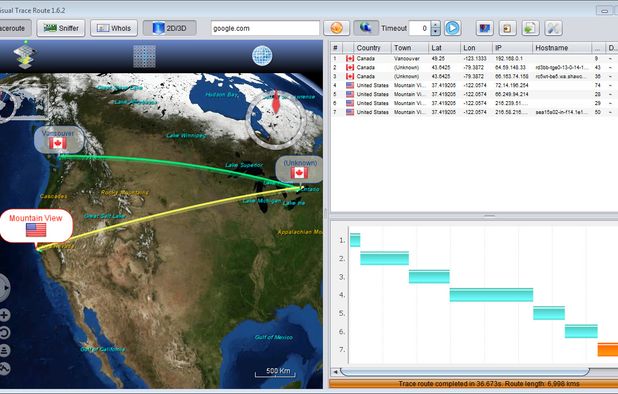Click the trace route completed status bar
The width and height of the screenshot is (618, 394).
pos(473,384)
